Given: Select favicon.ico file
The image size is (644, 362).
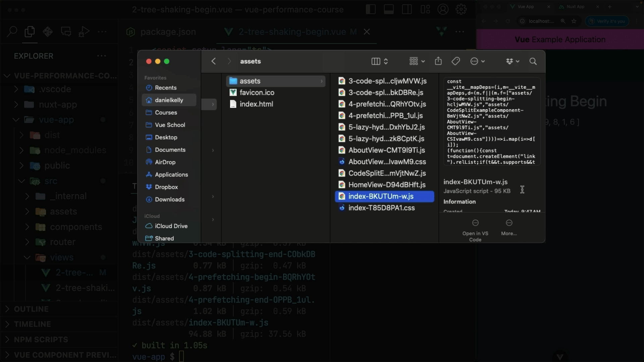Looking at the screenshot, I should 276,93.
